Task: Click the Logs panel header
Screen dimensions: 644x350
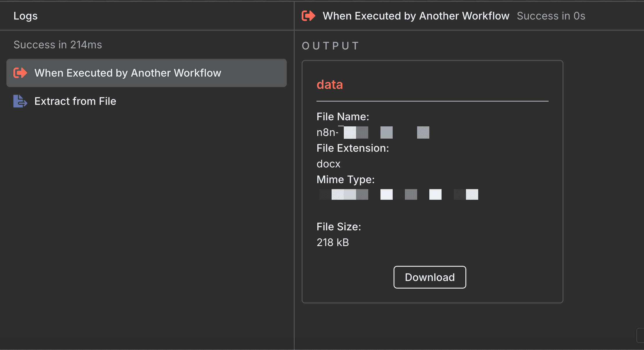Action: click(x=26, y=16)
